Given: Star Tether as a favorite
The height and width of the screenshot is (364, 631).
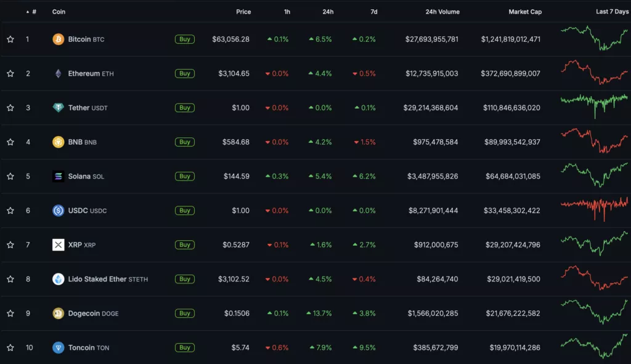Looking at the screenshot, I should (x=10, y=107).
